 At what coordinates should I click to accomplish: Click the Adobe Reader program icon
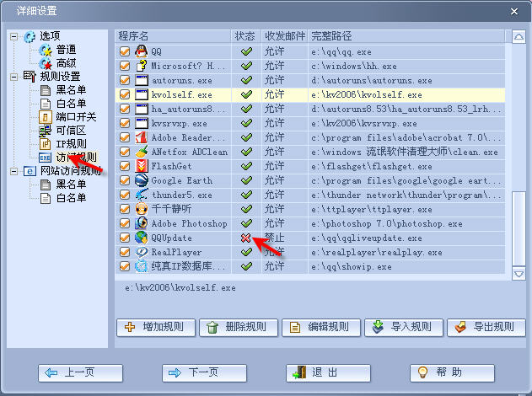click(141, 137)
